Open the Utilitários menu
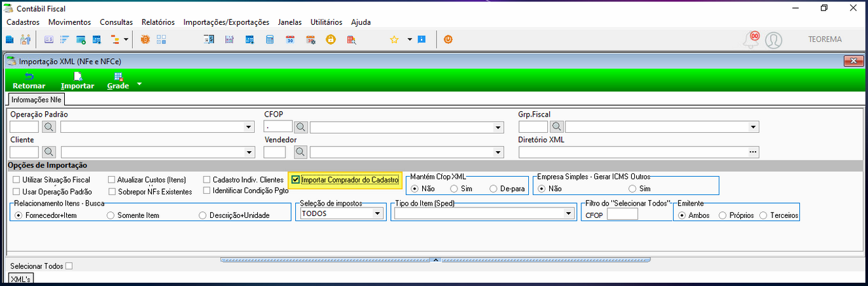Viewport: 868px width, 286px height. coord(326,22)
